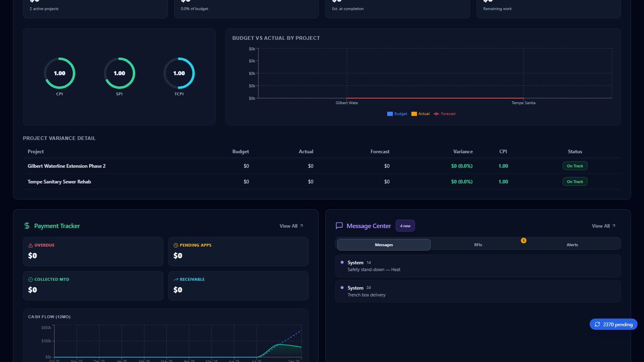This screenshot has width=644, height=362.
Task: Click the Budget column header
Action: 241,152
